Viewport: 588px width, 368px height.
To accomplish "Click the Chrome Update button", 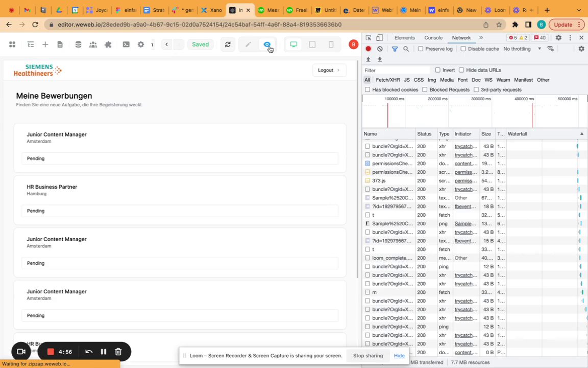I will pyautogui.click(x=566, y=25).
